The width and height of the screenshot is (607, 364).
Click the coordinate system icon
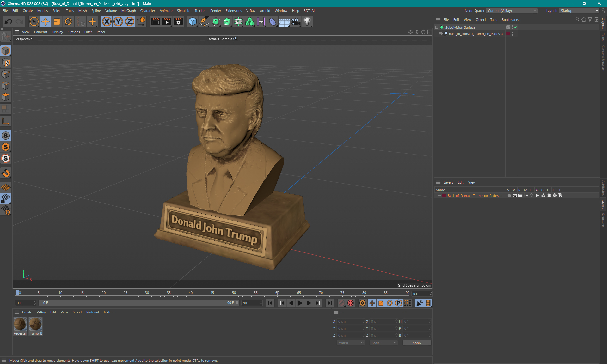click(141, 21)
